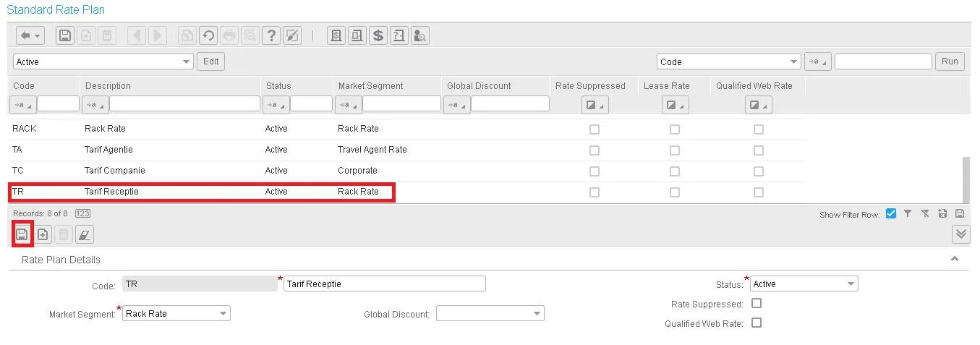Click the bold dollar sign toolbar icon
This screenshot has width=980, height=345.
pos(378,35)
